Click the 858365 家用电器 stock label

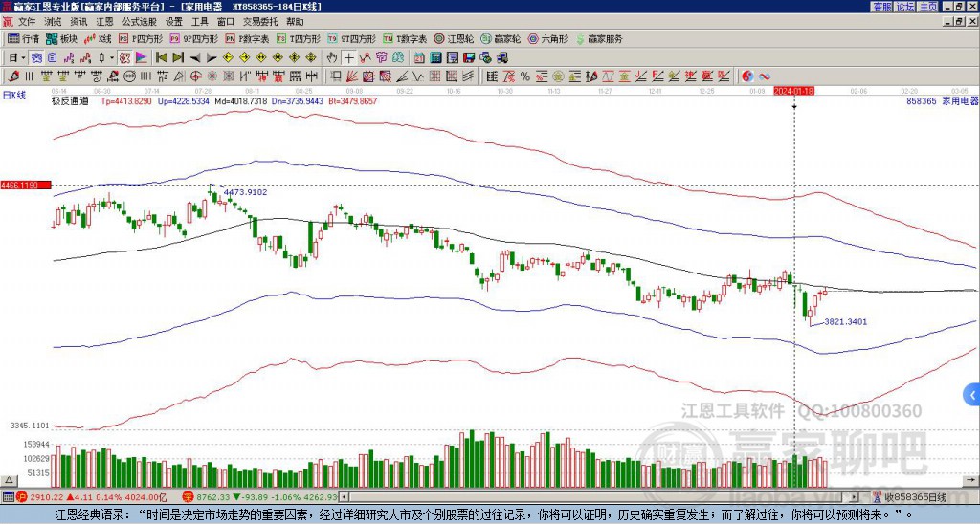pyautogui.click(x=942, y=100)
